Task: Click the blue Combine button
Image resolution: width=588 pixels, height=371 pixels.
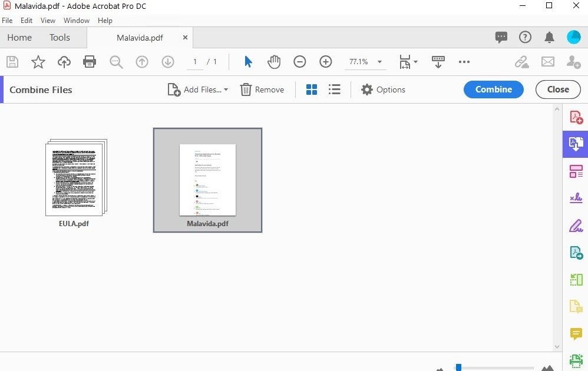Action: (x=494, y=90)
